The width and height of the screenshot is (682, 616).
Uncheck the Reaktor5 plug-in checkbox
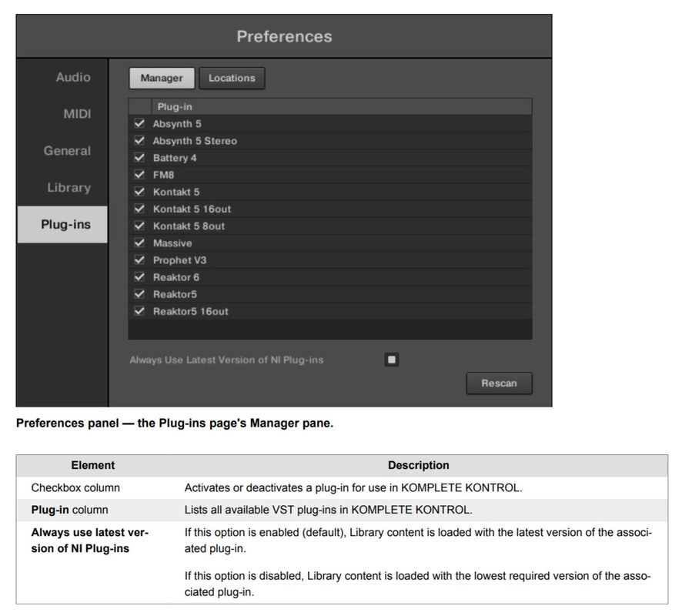pos(139,294)
